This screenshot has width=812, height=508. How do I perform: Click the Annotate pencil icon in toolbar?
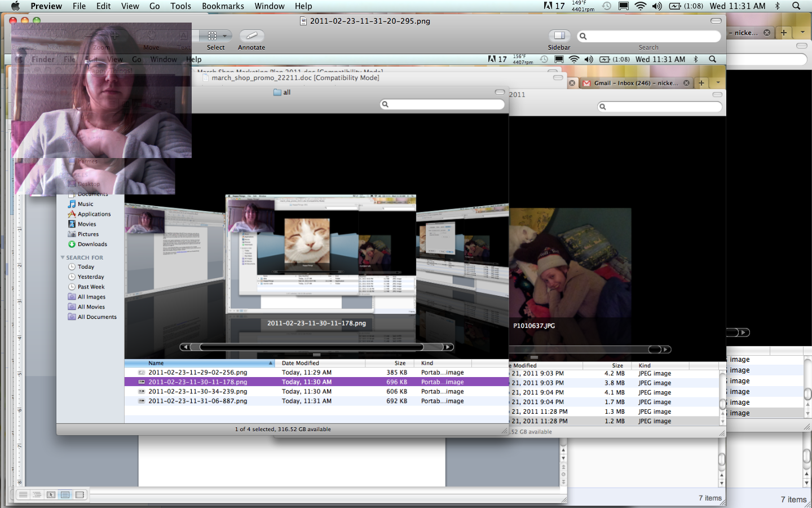pyautogui.click(x=251, y=36)
